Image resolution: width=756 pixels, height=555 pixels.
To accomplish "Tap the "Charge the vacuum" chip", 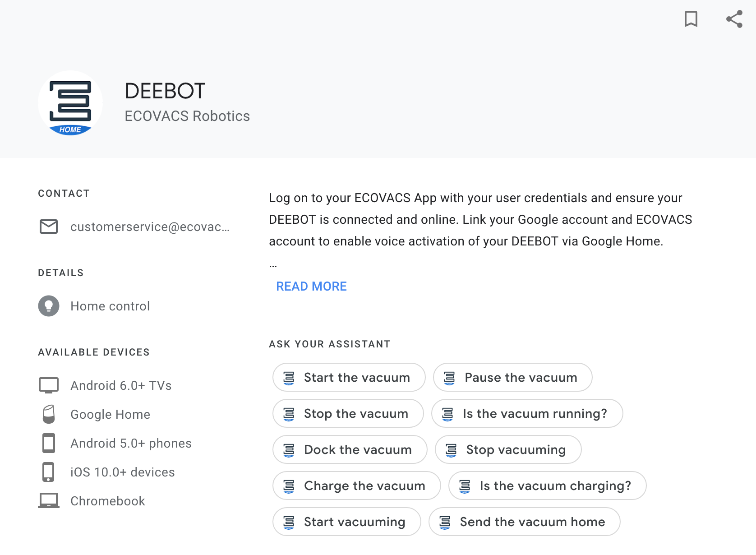I will coord(357,486).
